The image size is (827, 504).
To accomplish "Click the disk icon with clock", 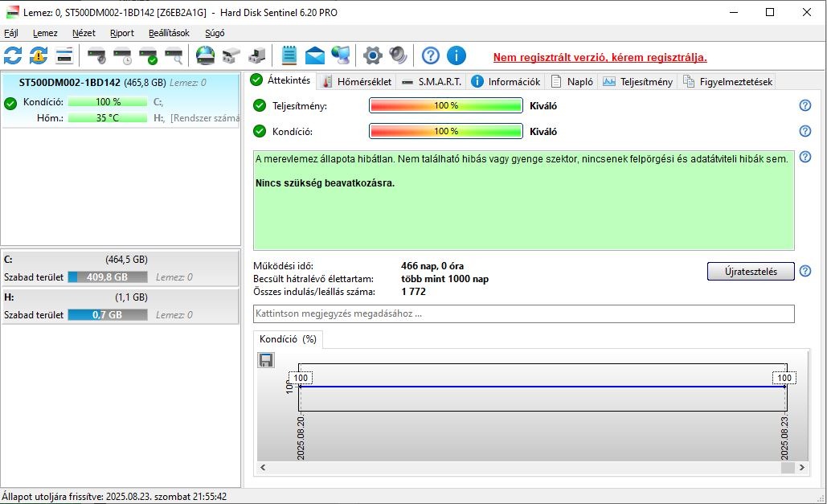I will point(122,55).
